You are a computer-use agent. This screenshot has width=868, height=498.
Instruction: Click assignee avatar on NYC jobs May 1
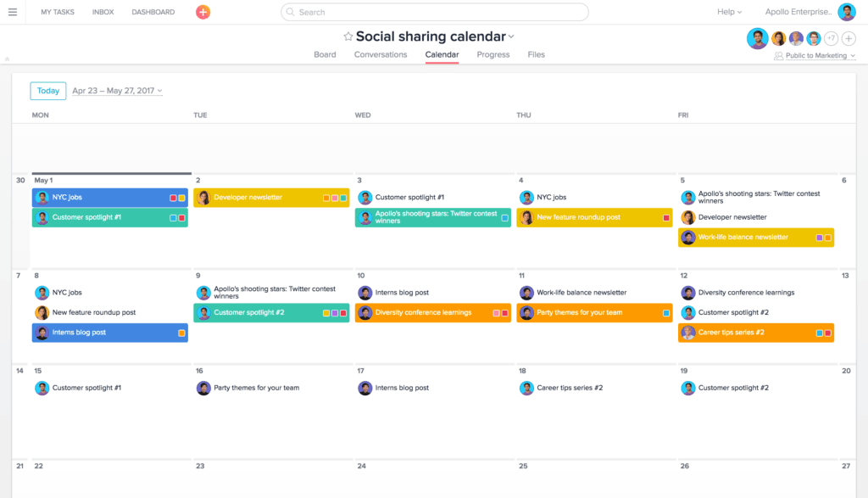coord(42,198)
